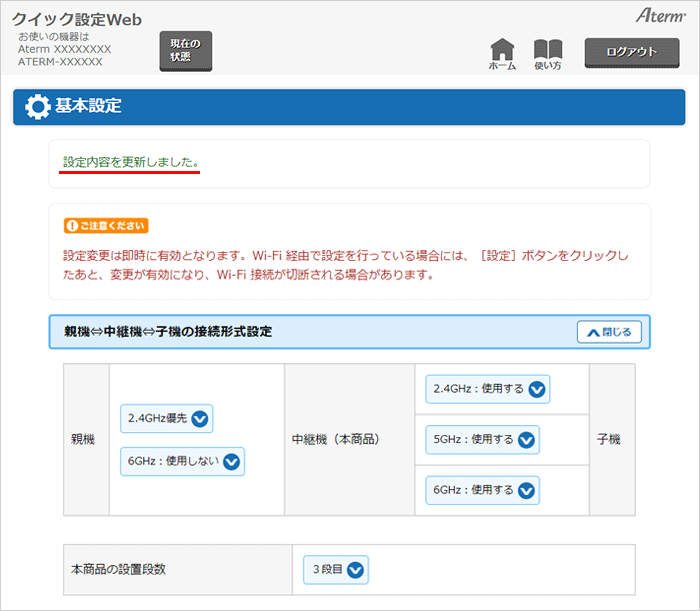Open the 6GHz：使用しない dropdown
Viewport: 700px width, 611px height.
click(181, 461)
